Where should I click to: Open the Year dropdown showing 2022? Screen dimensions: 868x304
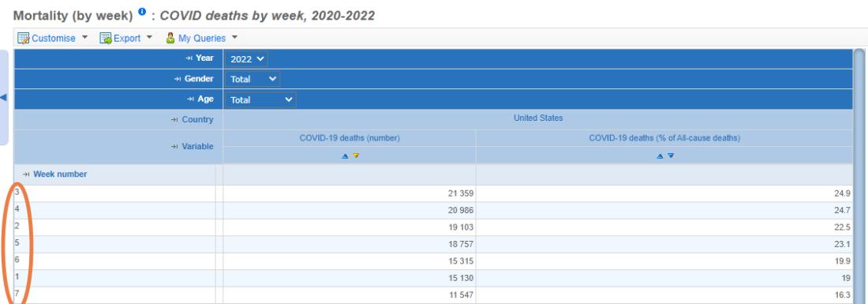click(246, 58)
